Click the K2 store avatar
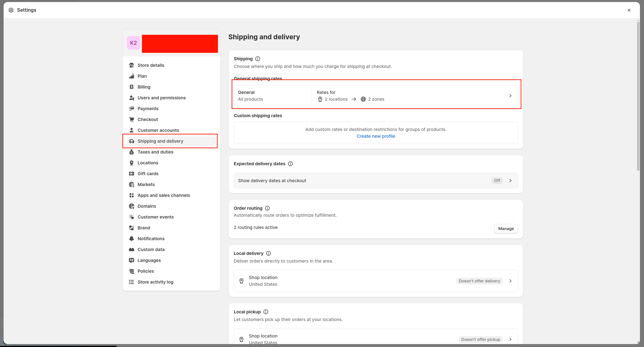Image resolution: width=644 pixels, height=347 pixels. point(134,43)
